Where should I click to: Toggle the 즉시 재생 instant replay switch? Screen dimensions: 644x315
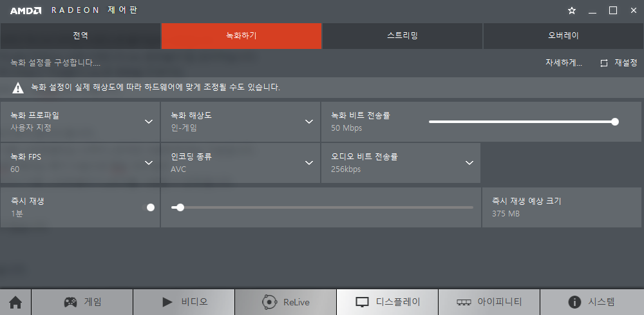149,207
